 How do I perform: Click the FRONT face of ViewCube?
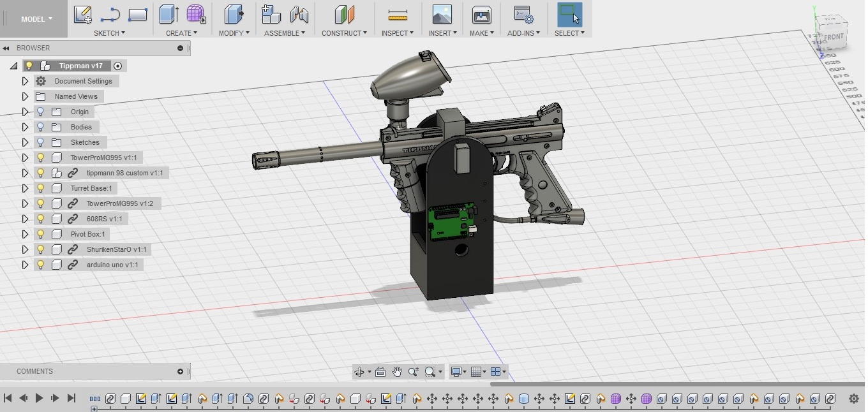click(x=834, y=37)
